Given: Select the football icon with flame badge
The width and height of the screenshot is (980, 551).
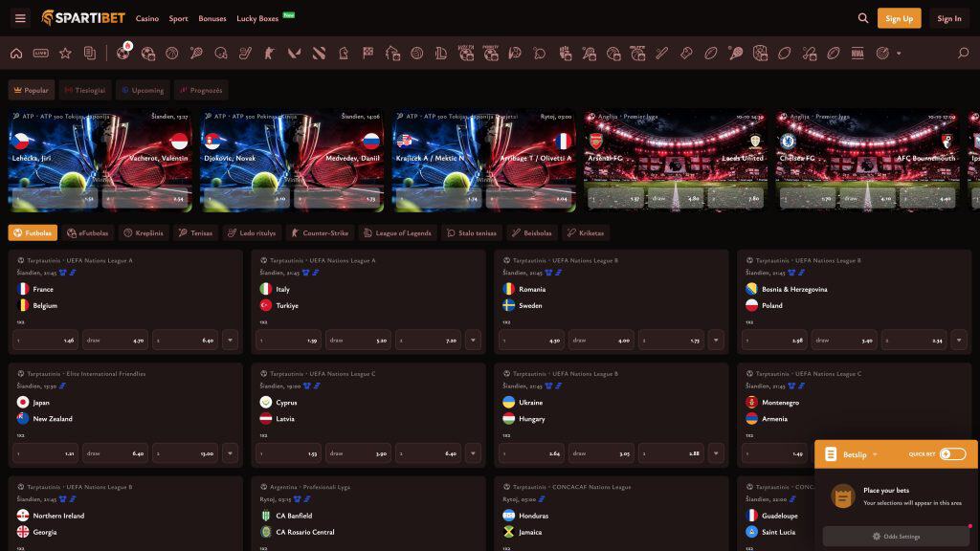Looking at the screenshot, I should (x=123, y=54).
